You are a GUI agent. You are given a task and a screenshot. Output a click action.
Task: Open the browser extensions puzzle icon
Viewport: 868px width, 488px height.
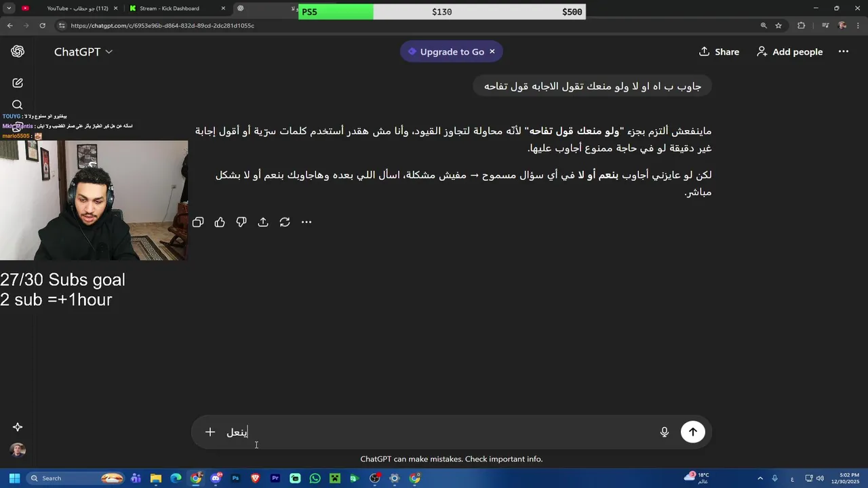point(802,26)
